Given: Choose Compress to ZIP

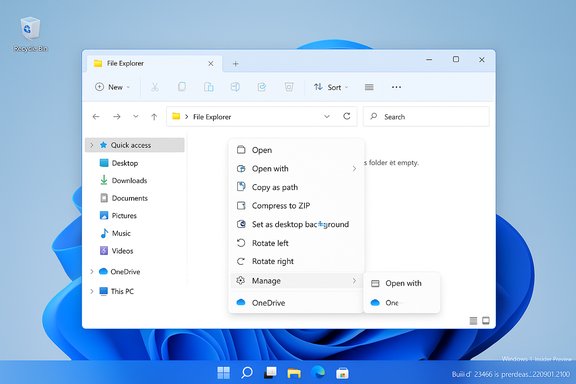Looking at the screenshot, I should [x=296, y=206].
